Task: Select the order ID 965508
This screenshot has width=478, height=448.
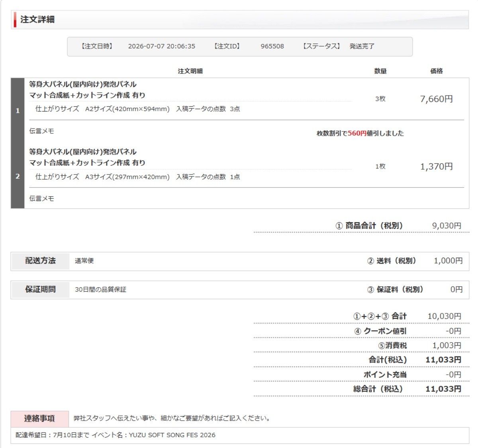Action: pyautogui.click(x=272, y=46)
